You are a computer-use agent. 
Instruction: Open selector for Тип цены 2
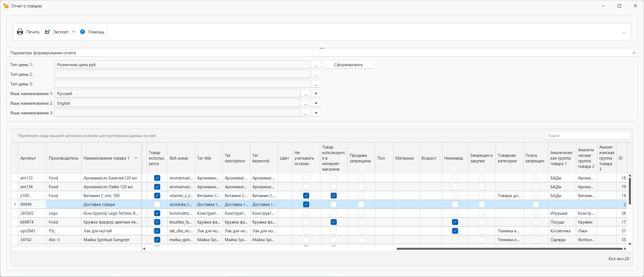pyautogui.click(x=316, y=74)
